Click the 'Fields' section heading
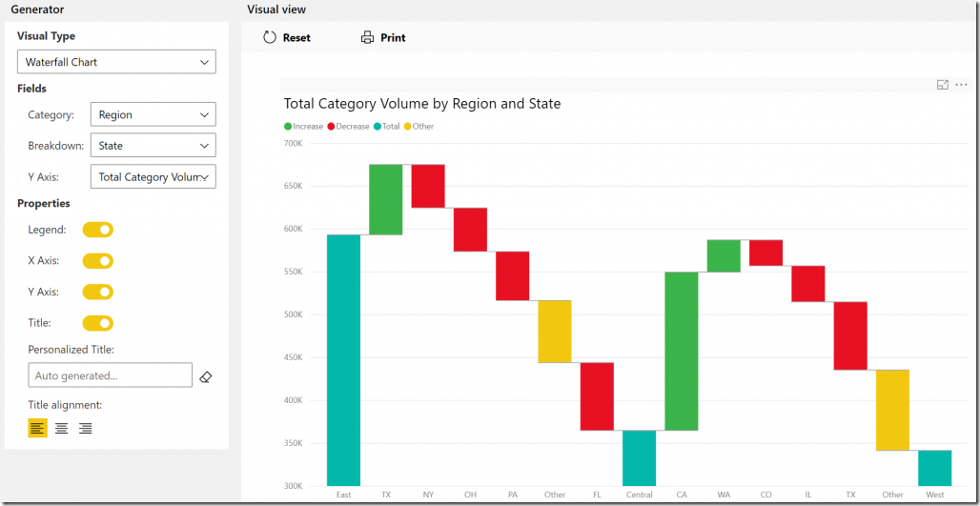This screenshot has width=980, height=506. point(31,89)
